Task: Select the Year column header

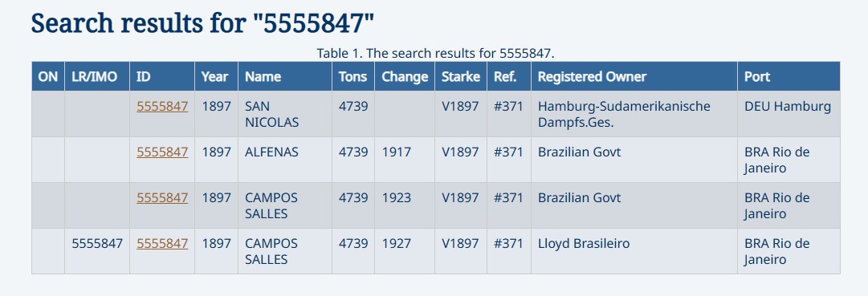Action: [217, 76]
